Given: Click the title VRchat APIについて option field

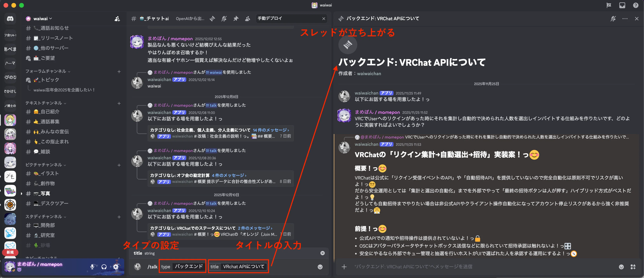Looking at the screenshot, I should (x=238, y=266).
